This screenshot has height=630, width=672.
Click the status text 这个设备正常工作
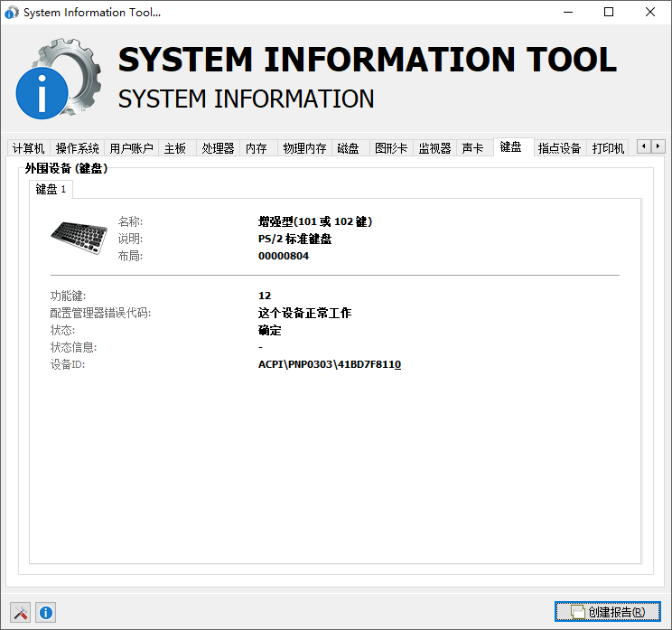pos(304,313)
